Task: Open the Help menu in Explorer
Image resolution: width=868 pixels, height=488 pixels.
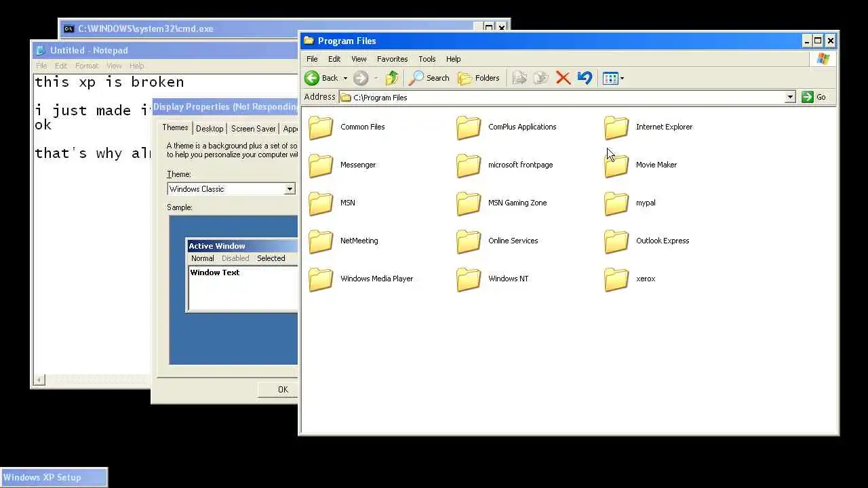Action: 454,59
